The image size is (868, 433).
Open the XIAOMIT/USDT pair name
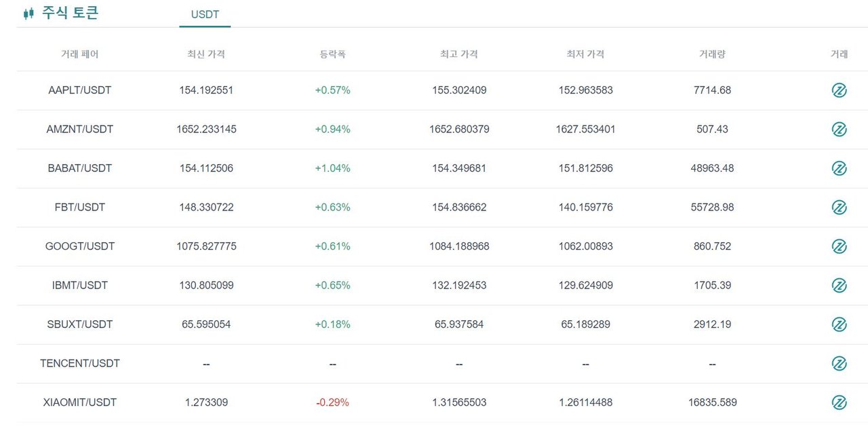click(80, 402)
